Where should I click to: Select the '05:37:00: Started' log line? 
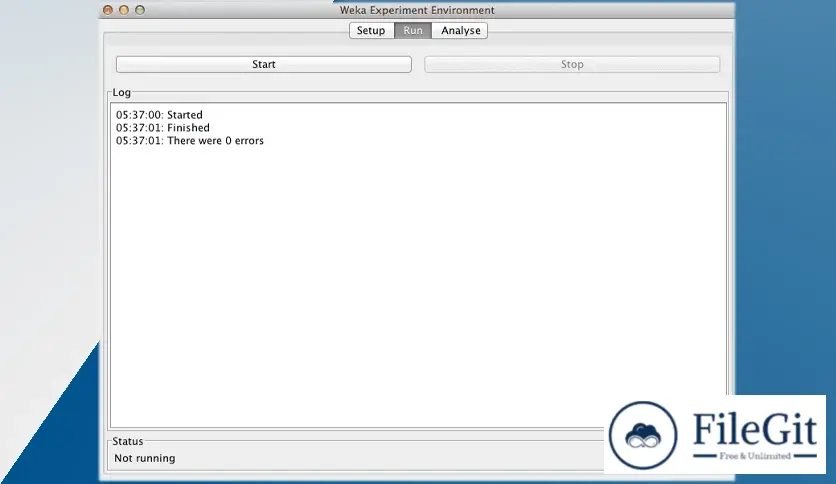(x=159, y=115)
